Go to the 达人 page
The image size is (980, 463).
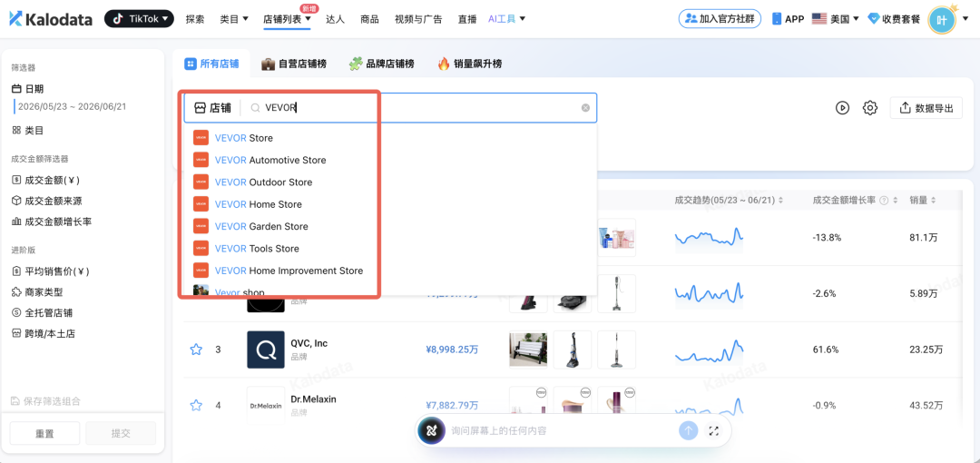[x=335, y=19]
